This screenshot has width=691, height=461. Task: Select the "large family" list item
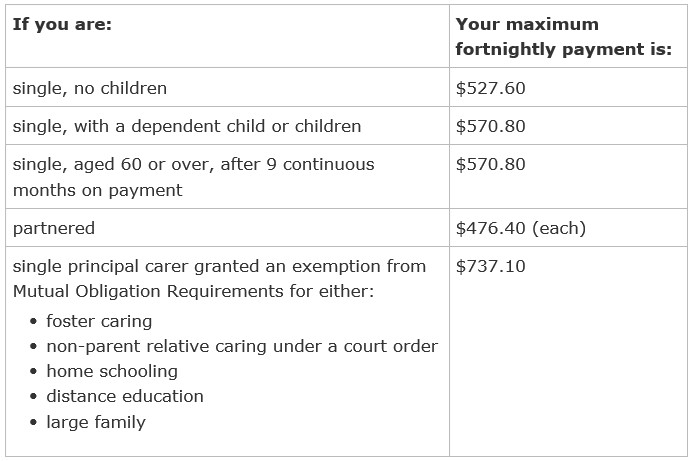96,422
